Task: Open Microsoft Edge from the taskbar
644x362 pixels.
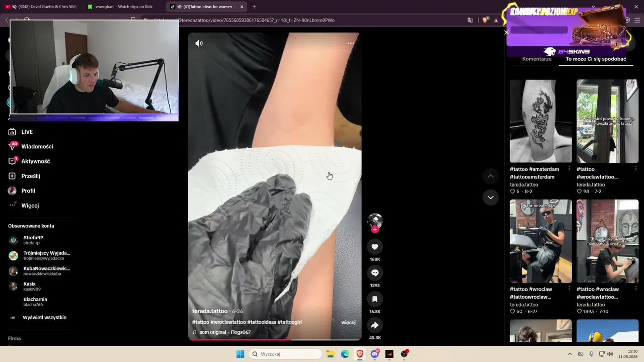Action: (345, 354)
